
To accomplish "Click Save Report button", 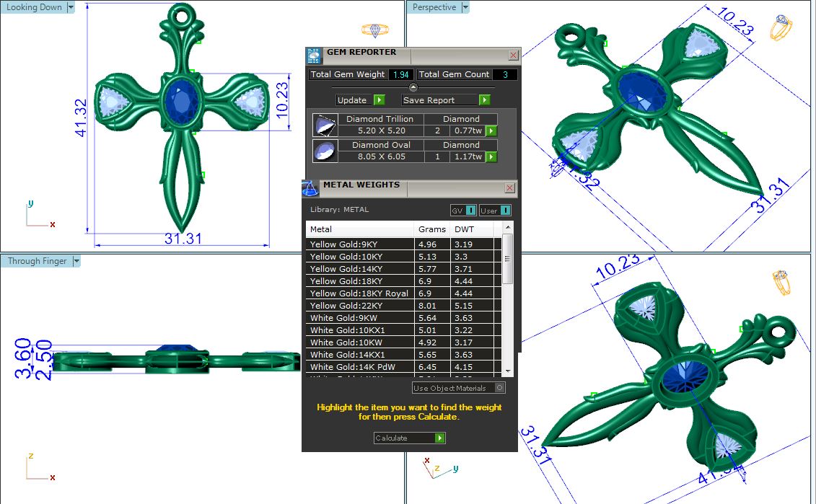I will pyautogui.click(x=446, y=100).
